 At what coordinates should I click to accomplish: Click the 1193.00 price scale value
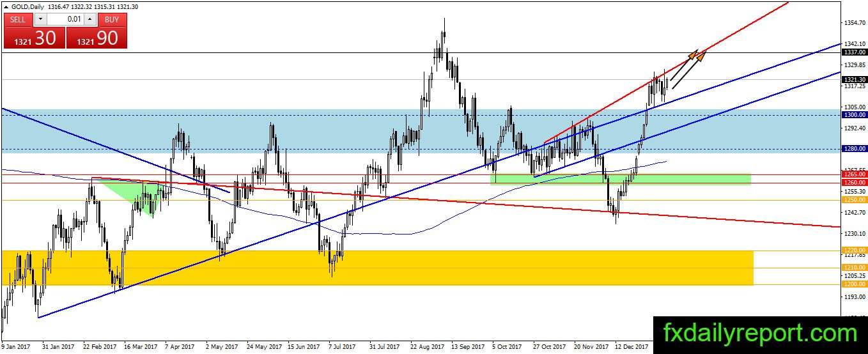[854, 297]
